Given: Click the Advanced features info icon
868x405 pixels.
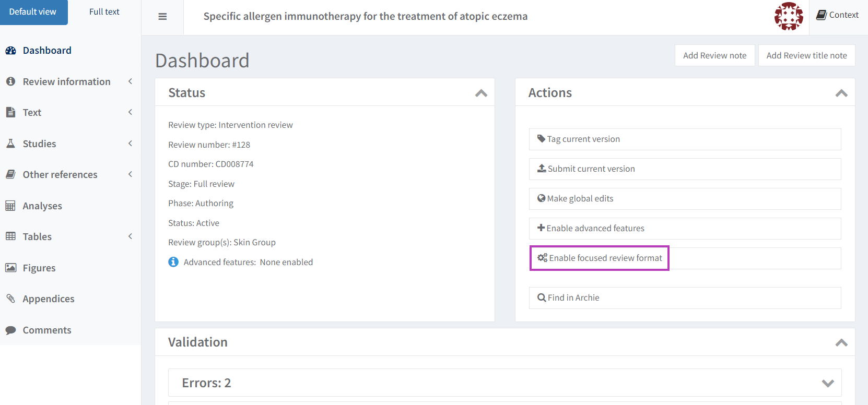Looking at the screenshot, I should 173,262.
